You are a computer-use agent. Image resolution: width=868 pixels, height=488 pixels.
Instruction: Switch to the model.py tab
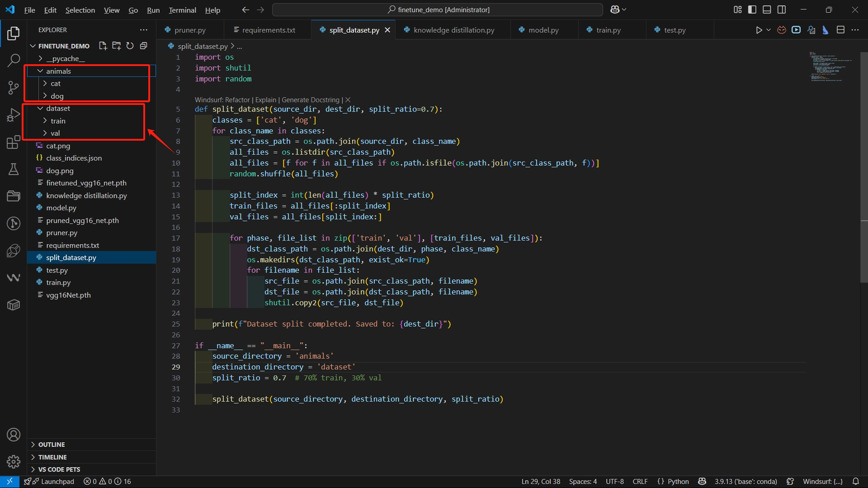[x=543, y=30]
